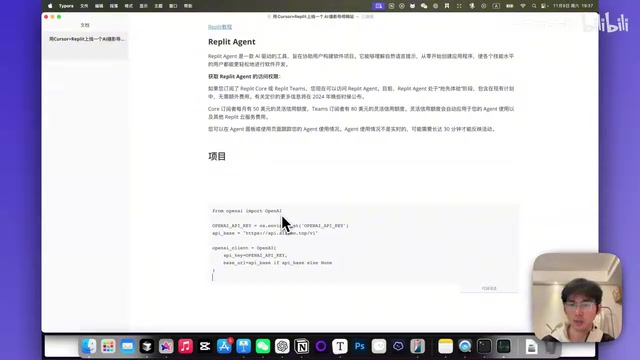This screenshot has width=640, height=360.
Task: Open the Typora application menu
Action: pos(66,6)
